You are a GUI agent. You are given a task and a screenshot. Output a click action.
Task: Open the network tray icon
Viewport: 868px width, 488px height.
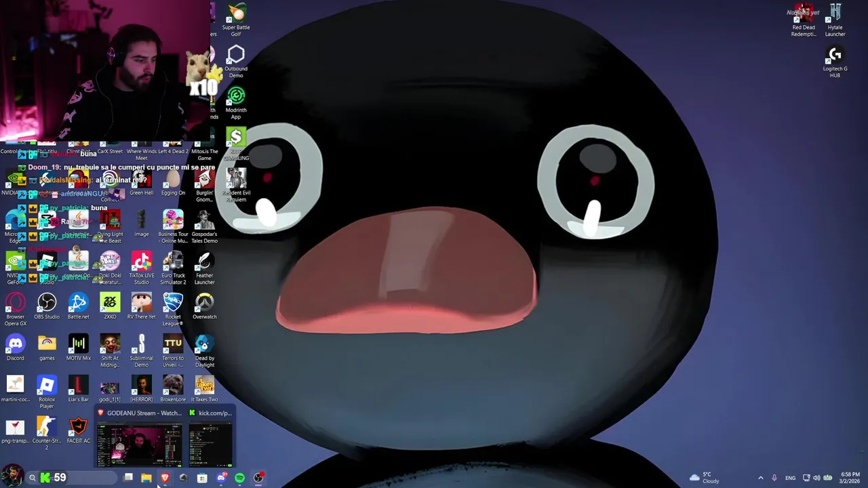click(806, 478)
